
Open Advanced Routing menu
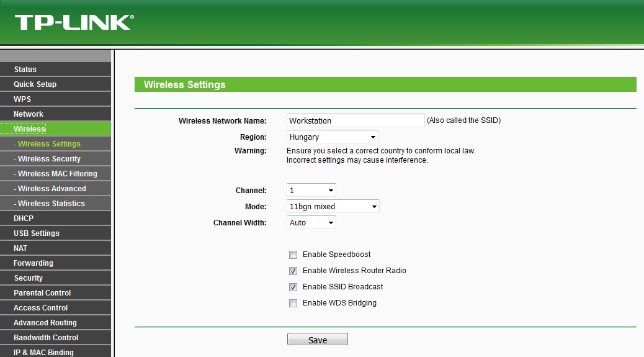click(55, 322)
